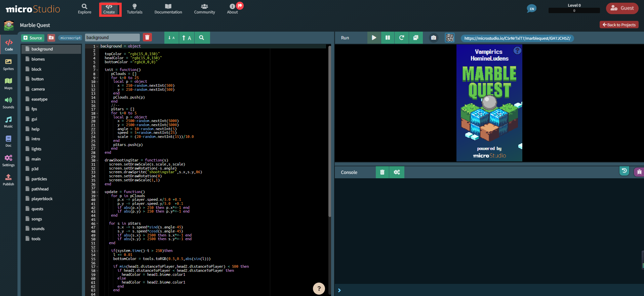Detach the run window
The height and width of the screenshot is (296, 644).
[x=415, y=38]
